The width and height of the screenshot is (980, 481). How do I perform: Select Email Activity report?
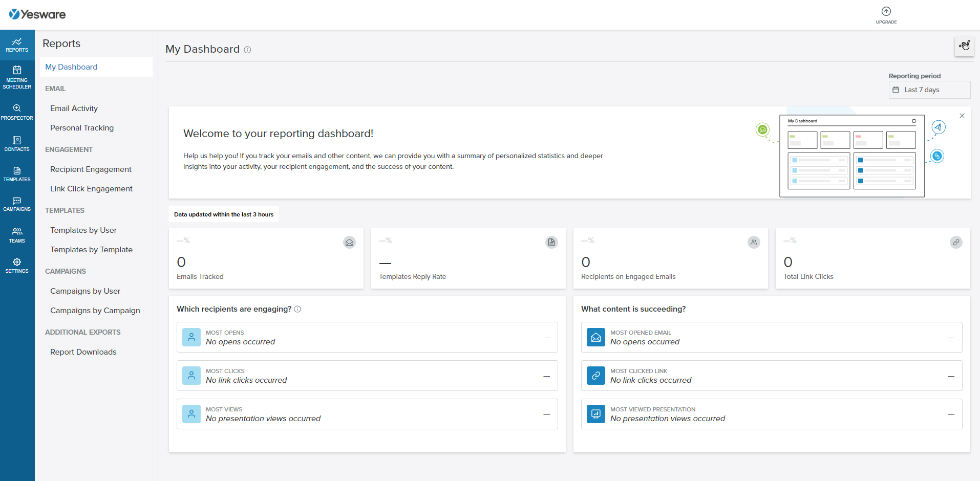point(74,108)
